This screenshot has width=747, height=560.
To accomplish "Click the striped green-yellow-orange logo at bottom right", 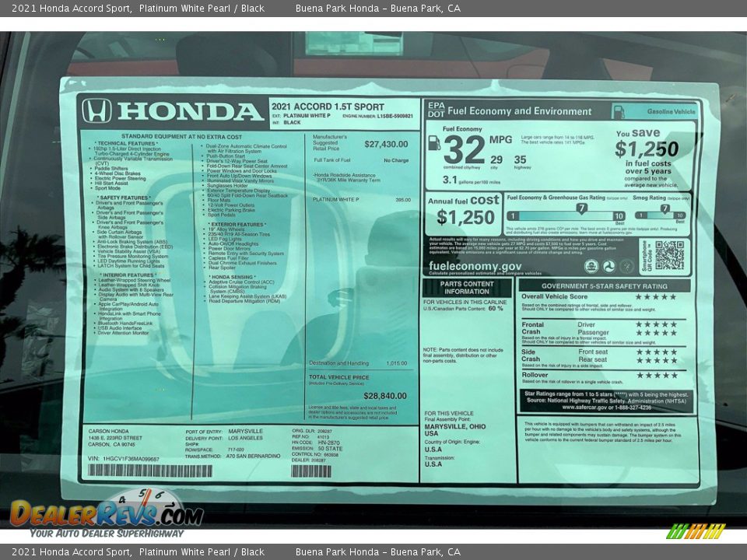I will (x=696, y=531).
